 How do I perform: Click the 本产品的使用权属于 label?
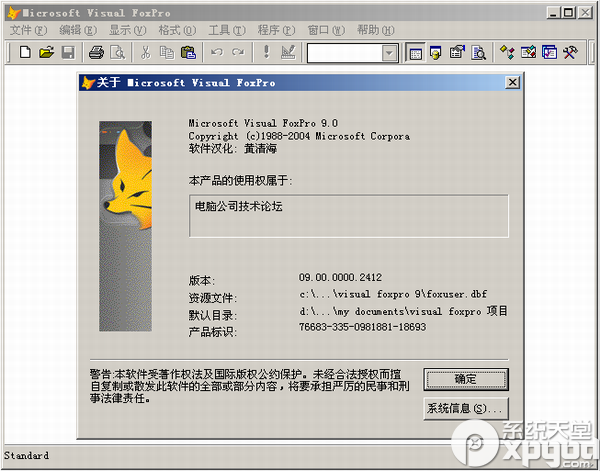[240, 180]
